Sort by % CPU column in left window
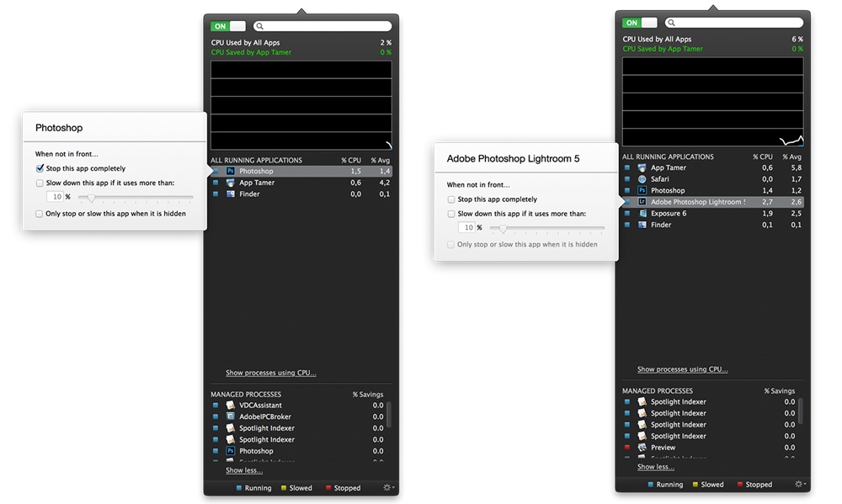This screenshot has height=504, width=842. 351,160
